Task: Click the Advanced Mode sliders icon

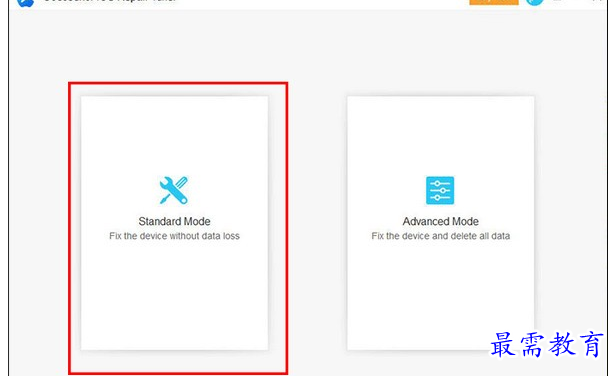Action: click(440, 190)
